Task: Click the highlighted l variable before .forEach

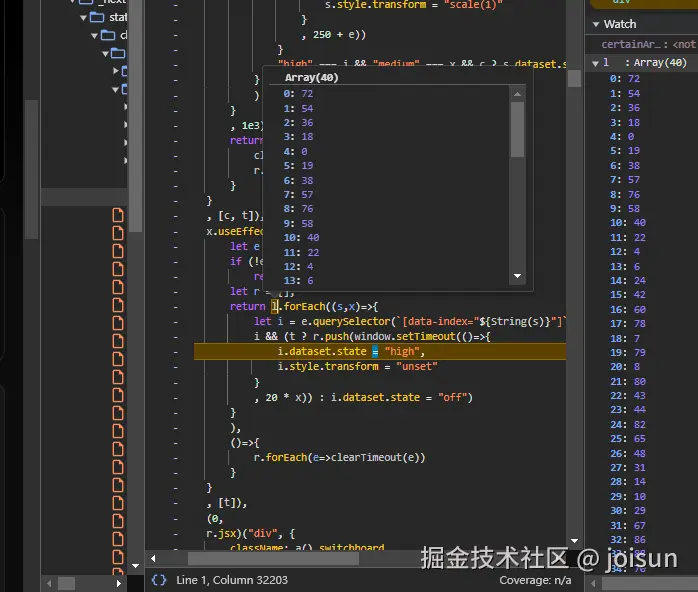Action: pos(275,306)
